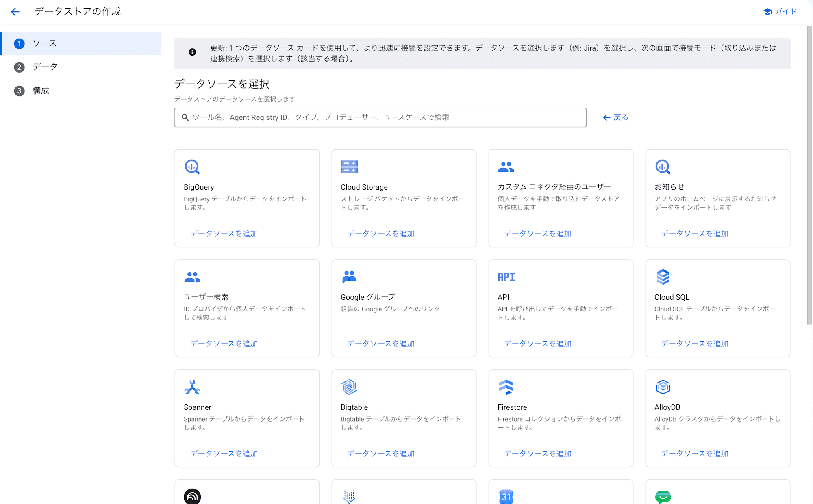
Task: Focus the data source search field
Action: point(380,117)
